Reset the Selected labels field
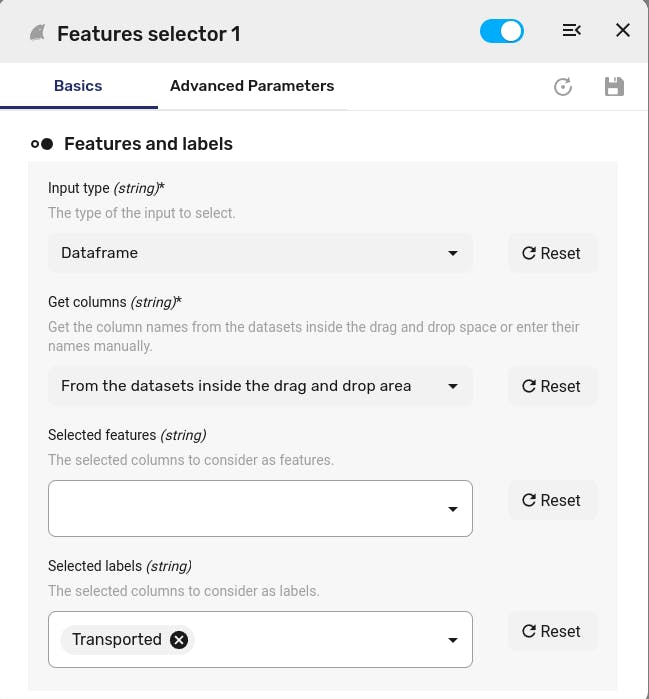Image resolution: width=649 pixels, height=699 pixels. (552, 631)
